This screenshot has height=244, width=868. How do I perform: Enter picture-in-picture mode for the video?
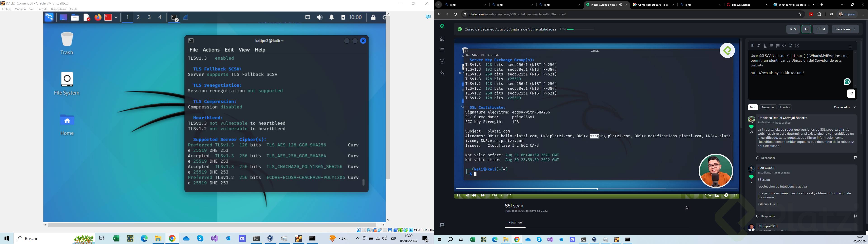(x=717, y=195)
